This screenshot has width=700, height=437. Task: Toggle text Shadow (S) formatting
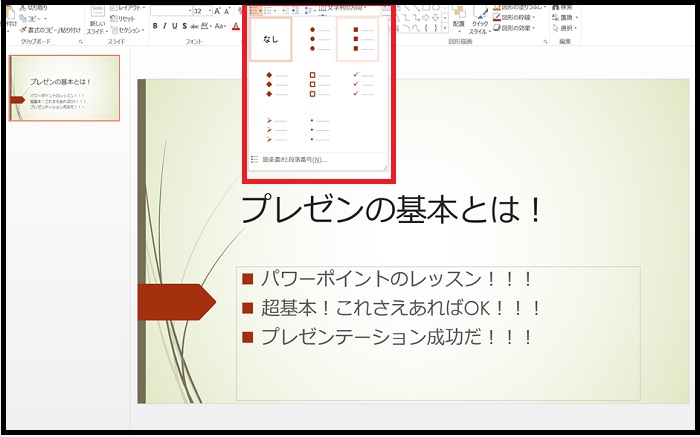point(184,26)
